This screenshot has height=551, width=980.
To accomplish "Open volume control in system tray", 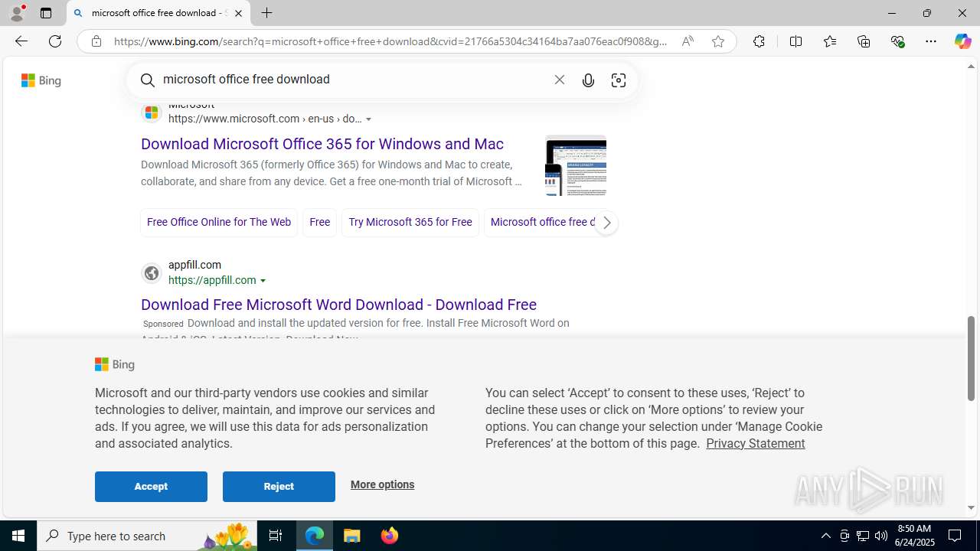I will 881,536.
